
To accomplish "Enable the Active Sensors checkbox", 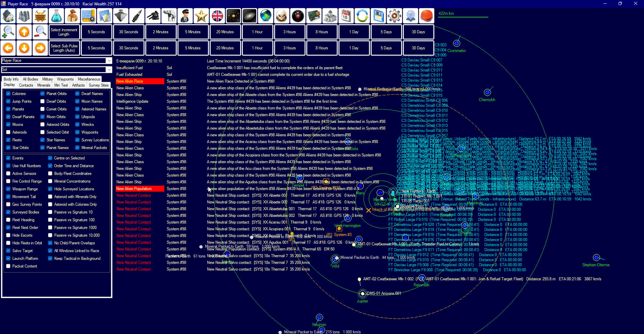I will [8, 174].
